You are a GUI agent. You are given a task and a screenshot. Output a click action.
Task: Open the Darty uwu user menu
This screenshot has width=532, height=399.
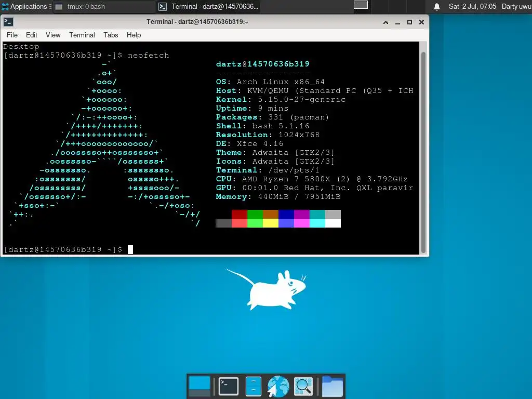point(516,6)
